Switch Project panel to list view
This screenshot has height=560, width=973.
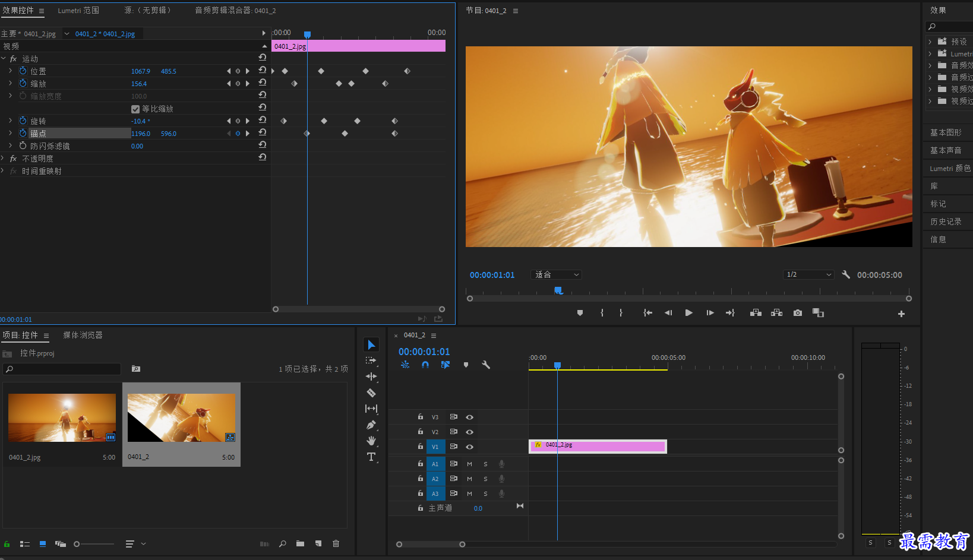24,543
